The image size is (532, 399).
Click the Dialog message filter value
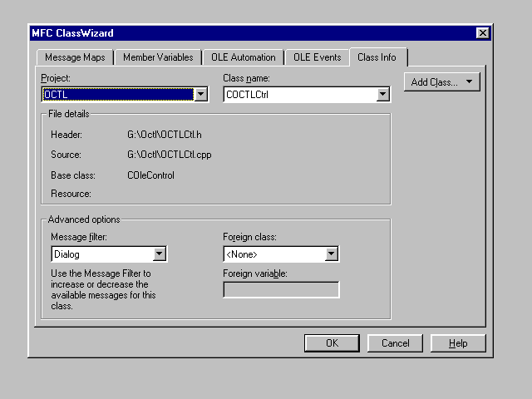pyautogui.click(x=101, y=254)
